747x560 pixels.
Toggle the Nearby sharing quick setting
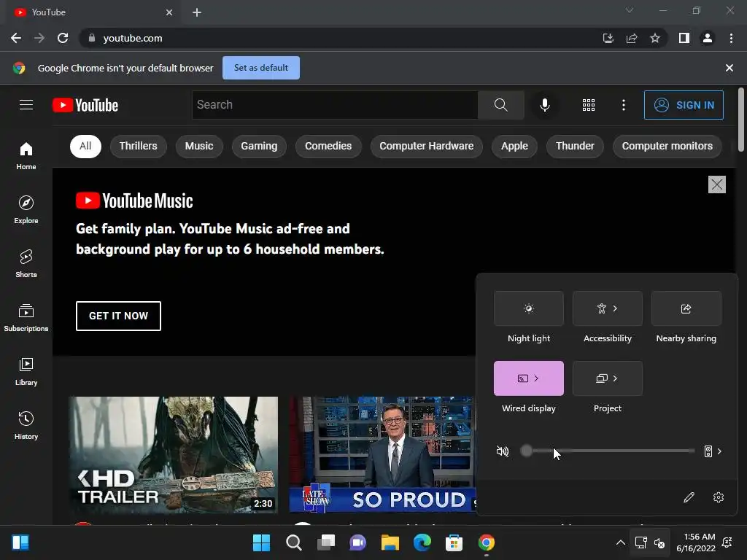point(686,308)
